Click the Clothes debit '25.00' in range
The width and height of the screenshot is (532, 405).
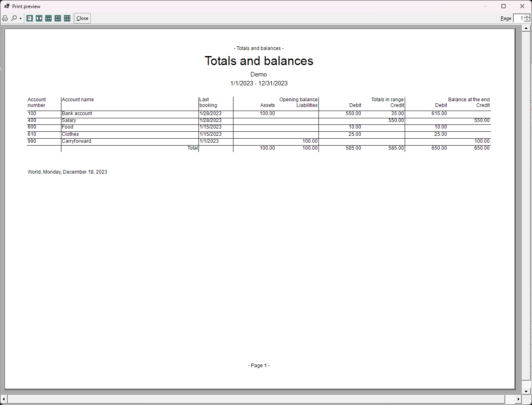click(355, 134)
